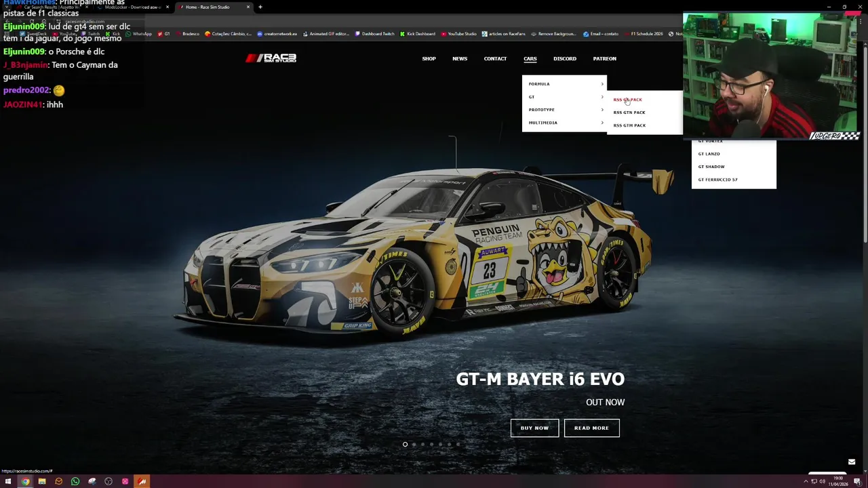868x488 pixels.
Task: Open the Remove Background bookmark
Action: click(553, 34)
